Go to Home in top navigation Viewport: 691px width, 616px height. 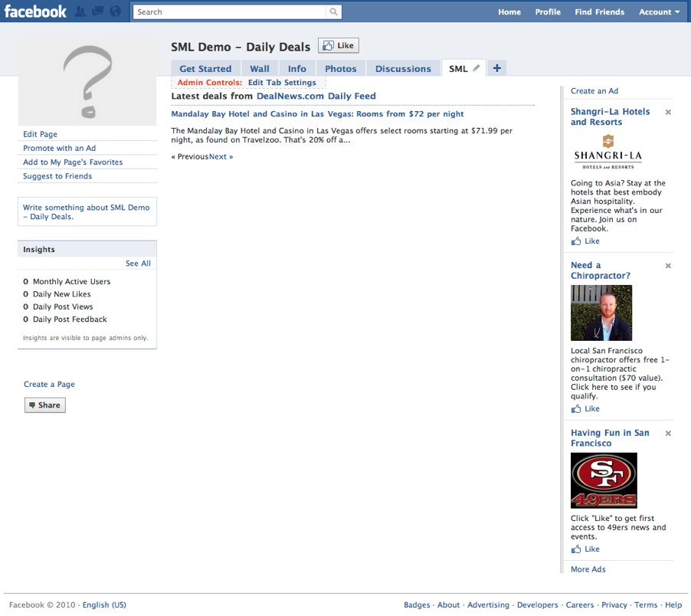[x=509, y=12]
